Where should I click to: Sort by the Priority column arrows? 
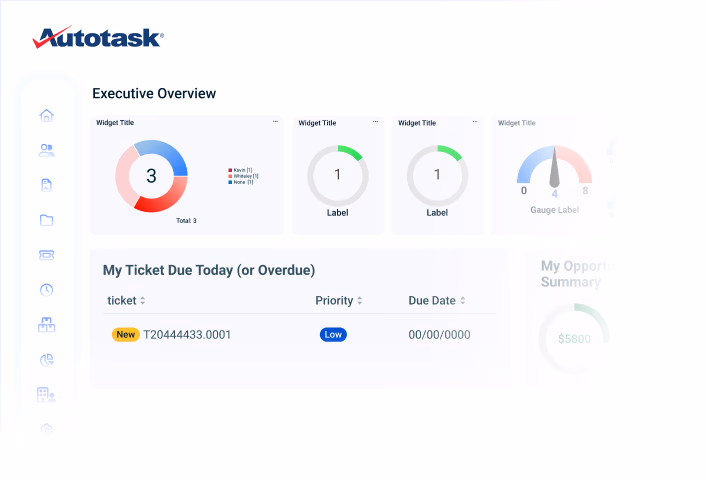360,300
